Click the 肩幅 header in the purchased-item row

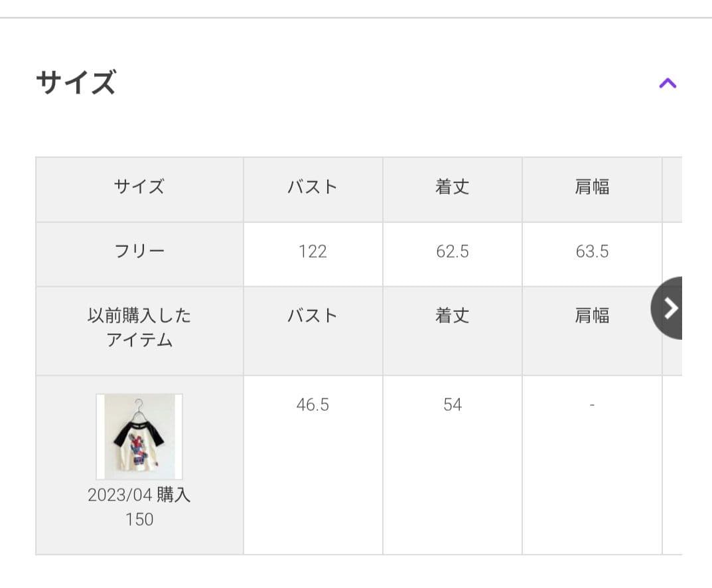[x=591, y=315]
